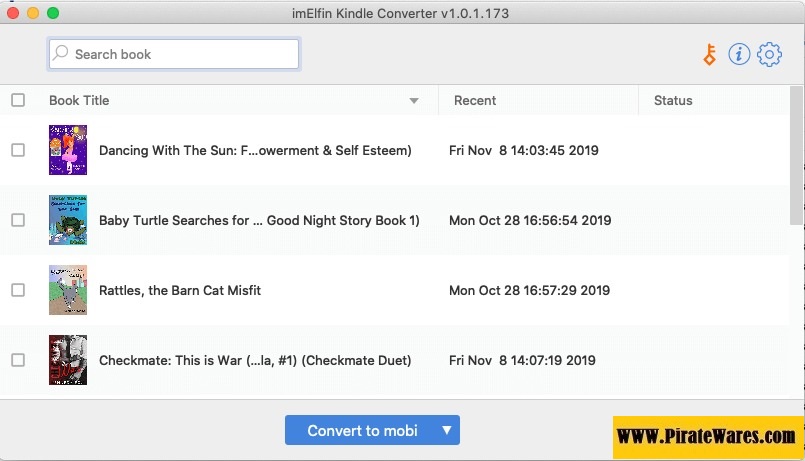Screen dimensions: 805x461
Task: Sort by the Recent column header
Action: coord(475,100)
